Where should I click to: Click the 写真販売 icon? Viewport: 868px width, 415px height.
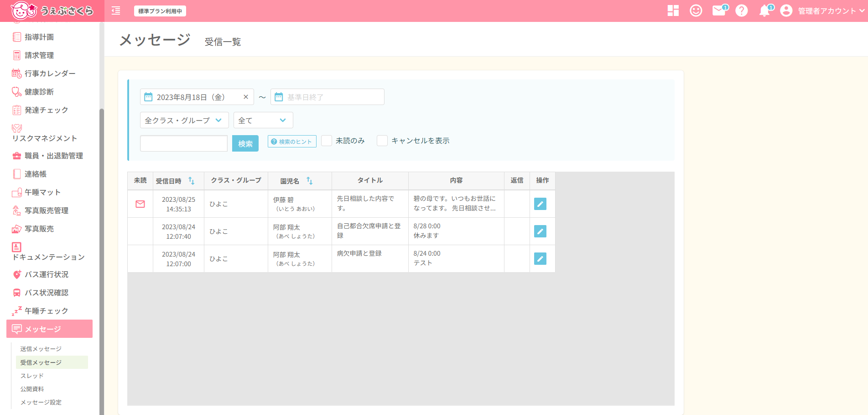point(17,229)
